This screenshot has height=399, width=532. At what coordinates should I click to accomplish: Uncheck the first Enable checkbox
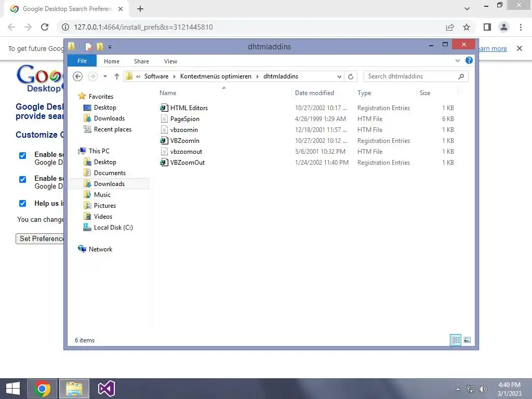click(22, 155)
